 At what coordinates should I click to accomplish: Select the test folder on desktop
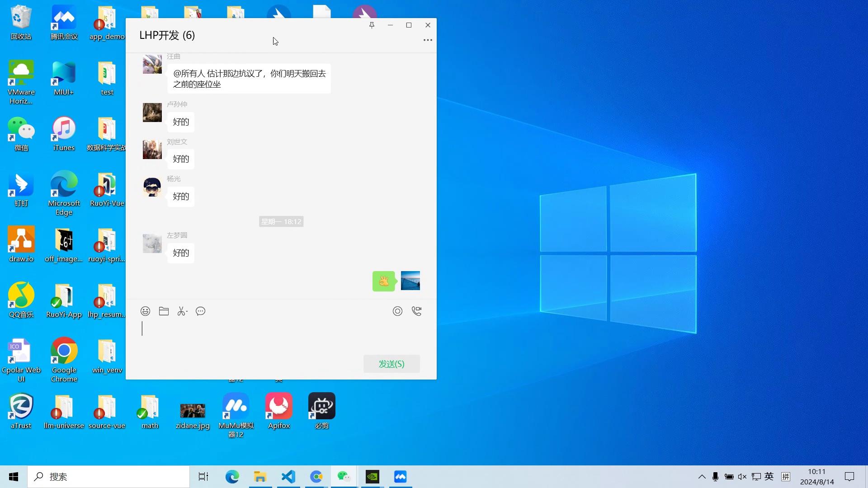[x=107, y=78]
